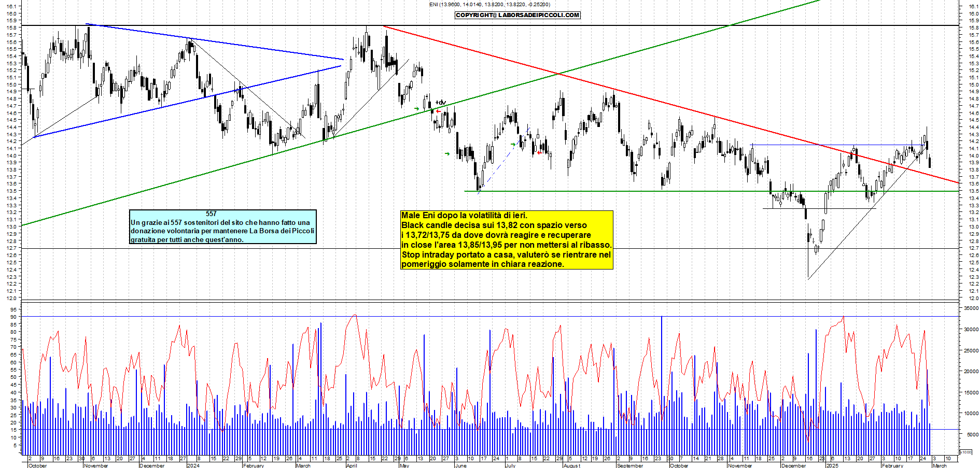Click the COPYRIGHT@ LABORSADEIPICCOLI.COM label
The height and width of the screenshot is (468, 980).
[x=517, y=15]
